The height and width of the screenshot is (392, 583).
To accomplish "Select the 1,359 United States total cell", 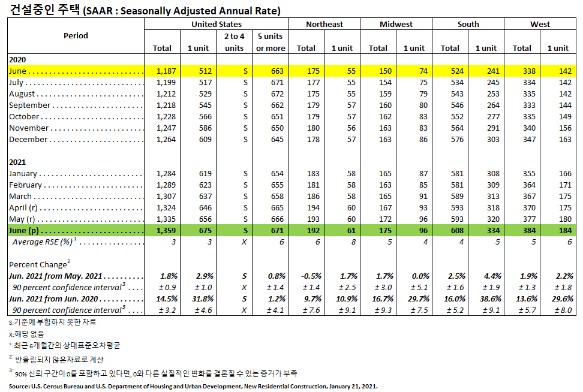I will (x=166, y=230).
